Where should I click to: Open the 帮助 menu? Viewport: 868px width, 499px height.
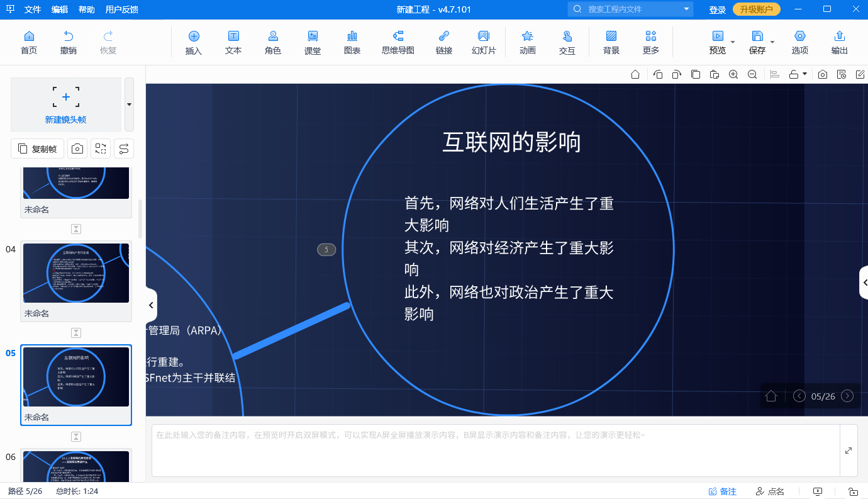(87, 9)
